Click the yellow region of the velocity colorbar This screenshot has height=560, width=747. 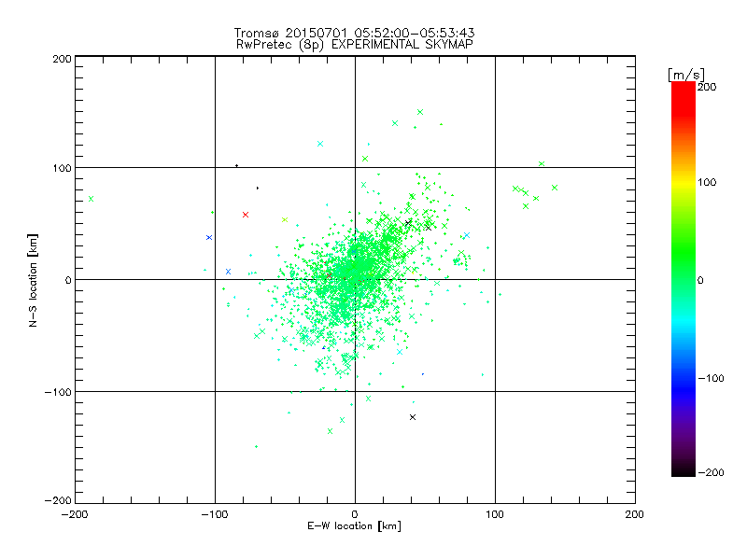[684, 183]
